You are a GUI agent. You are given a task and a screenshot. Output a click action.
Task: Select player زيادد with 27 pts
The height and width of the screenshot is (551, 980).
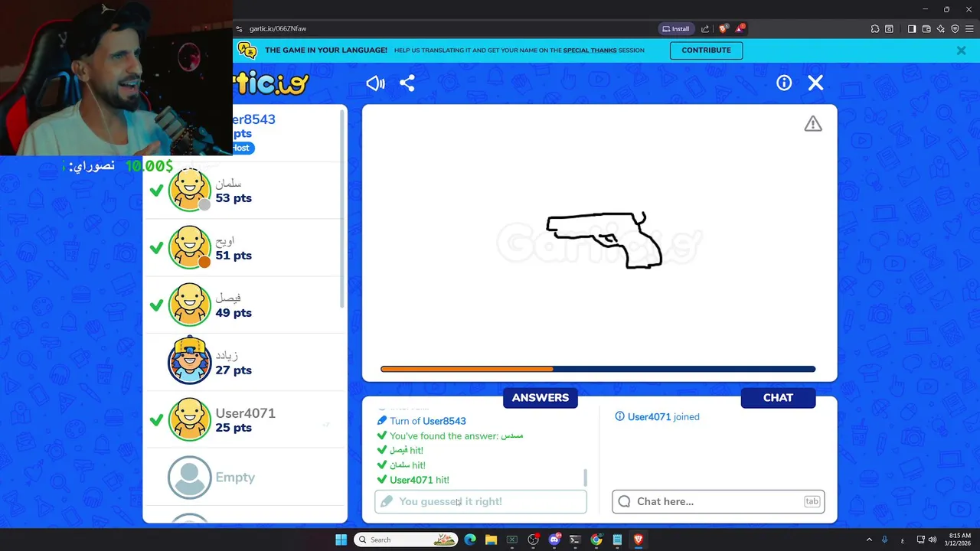click(245, 363)
